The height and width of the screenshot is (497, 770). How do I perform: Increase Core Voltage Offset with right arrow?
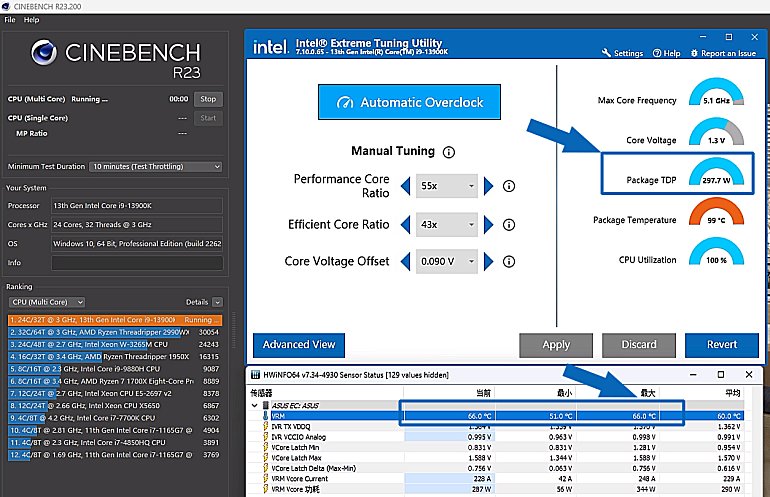(x=489, y=262)
